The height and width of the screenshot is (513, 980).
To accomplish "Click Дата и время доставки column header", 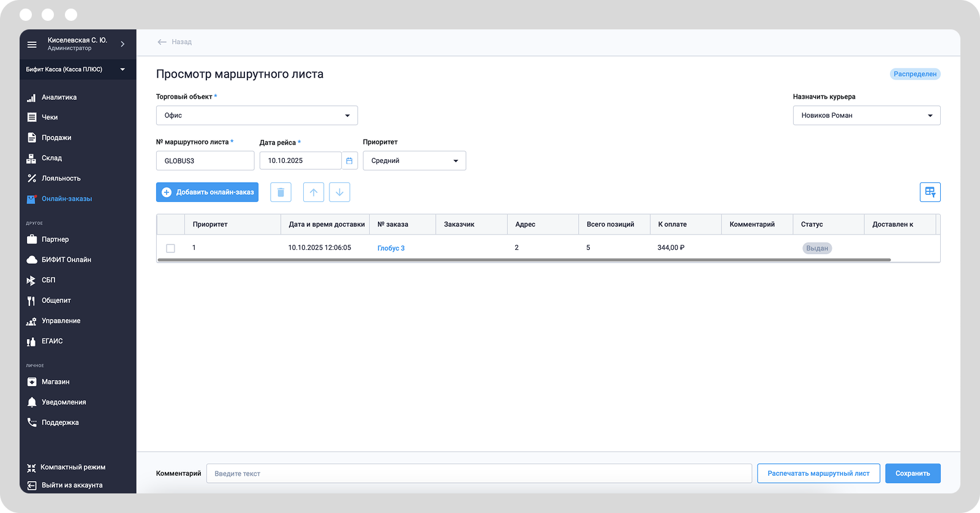I will [x=326, y=225].
